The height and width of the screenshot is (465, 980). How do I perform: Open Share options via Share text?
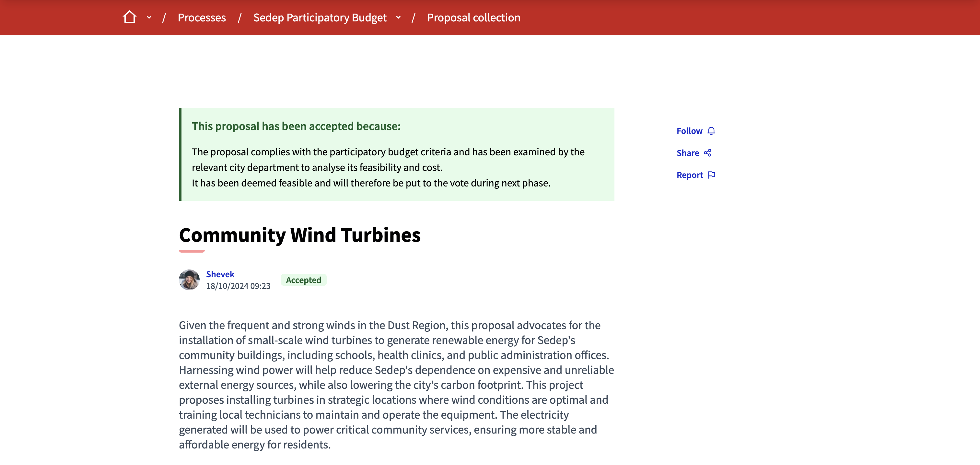(x=687, y=153)
